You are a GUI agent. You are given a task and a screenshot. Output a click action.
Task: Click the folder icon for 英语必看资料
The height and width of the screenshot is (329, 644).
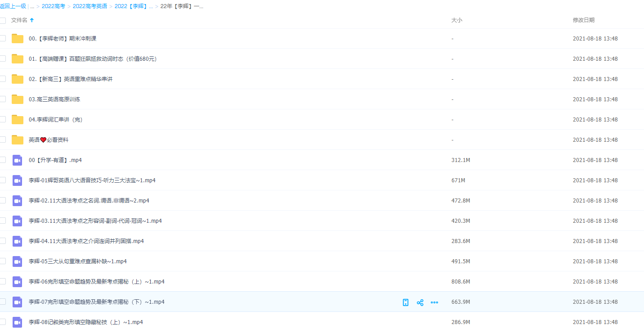(18, 140)
